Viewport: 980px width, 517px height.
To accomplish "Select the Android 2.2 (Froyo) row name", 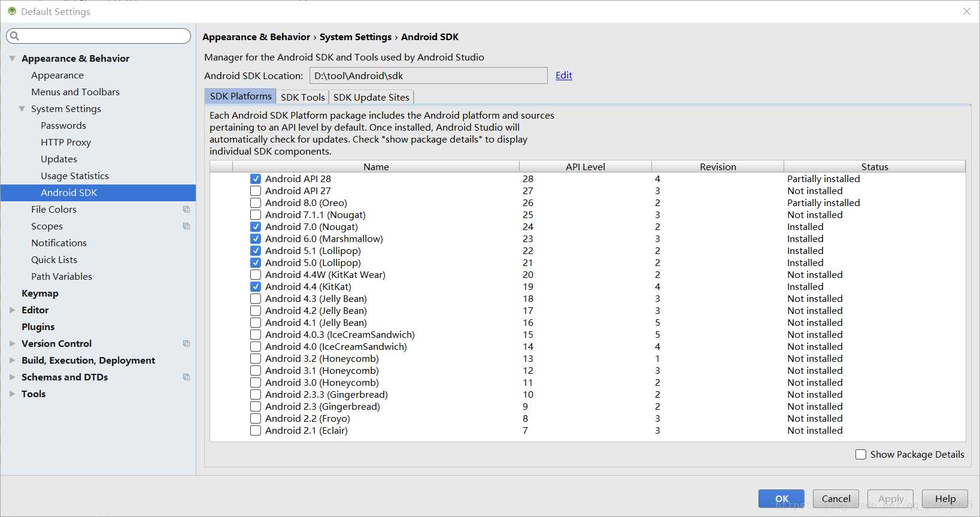I will point(308,418).
